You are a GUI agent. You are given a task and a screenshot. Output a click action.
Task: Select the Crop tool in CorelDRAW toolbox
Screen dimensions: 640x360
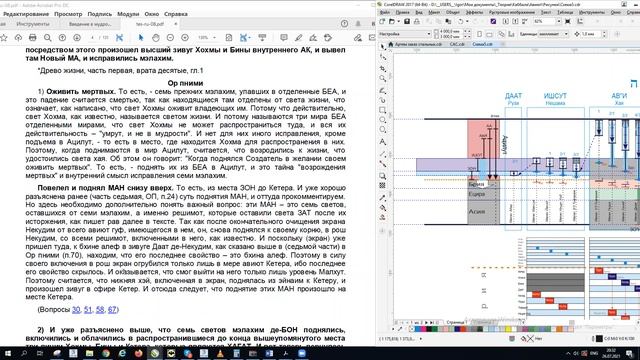tap(382, 68)
